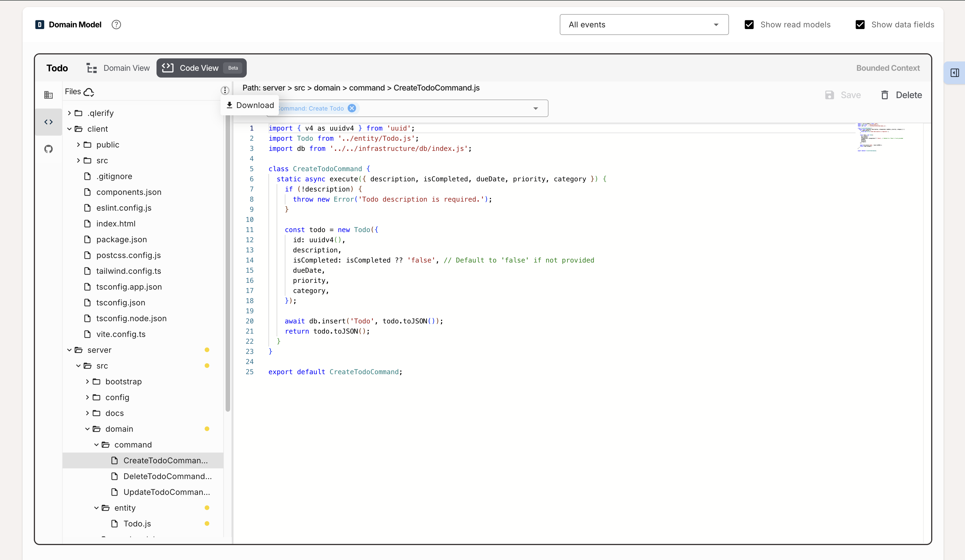Open the All events dropdown
This screenshot has width=965, height=560.
coord(644,25)
